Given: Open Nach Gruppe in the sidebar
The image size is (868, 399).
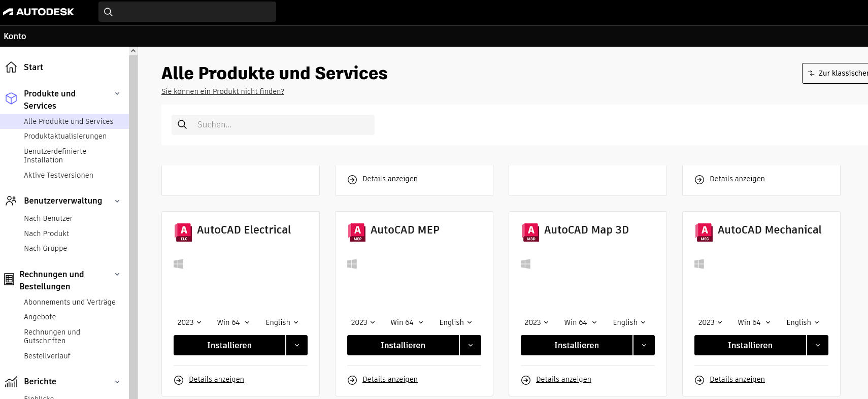Looking at the screenshot, I should point(45,248).
